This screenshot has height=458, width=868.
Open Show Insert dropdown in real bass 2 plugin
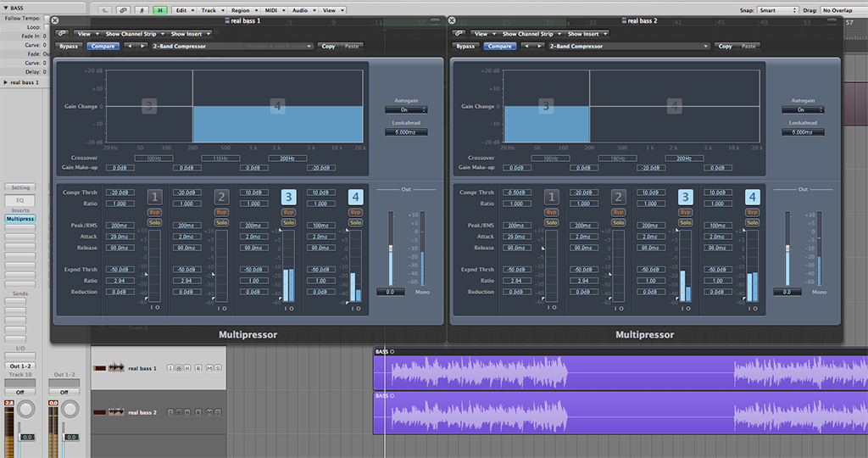pos(587,34)
